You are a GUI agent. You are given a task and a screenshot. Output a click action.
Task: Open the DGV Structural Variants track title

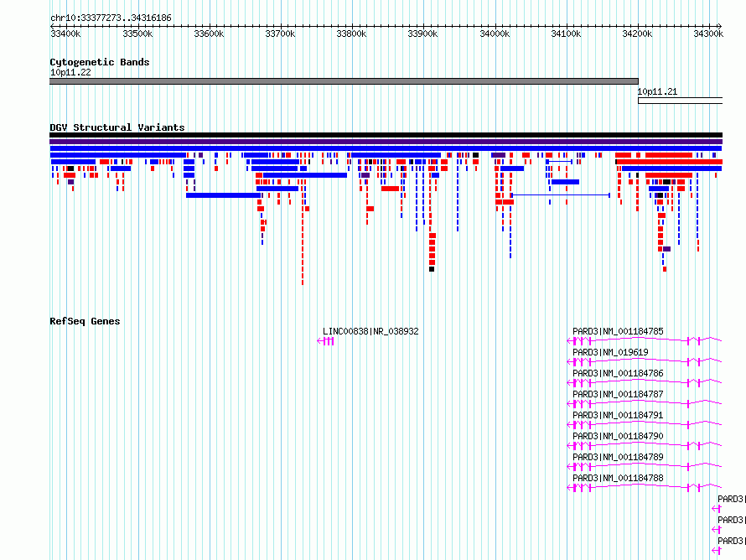[x=117, y=127]
